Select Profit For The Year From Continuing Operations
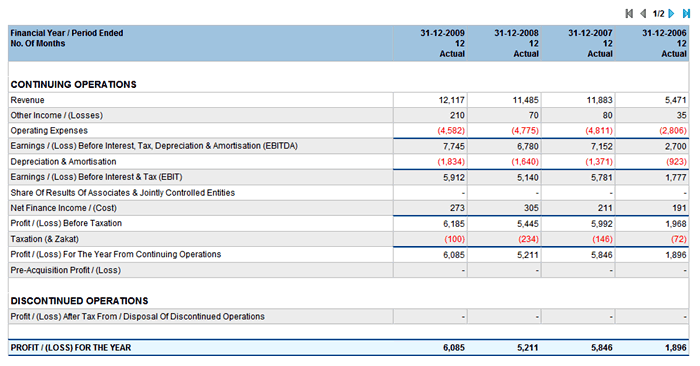 click(116, 254)
